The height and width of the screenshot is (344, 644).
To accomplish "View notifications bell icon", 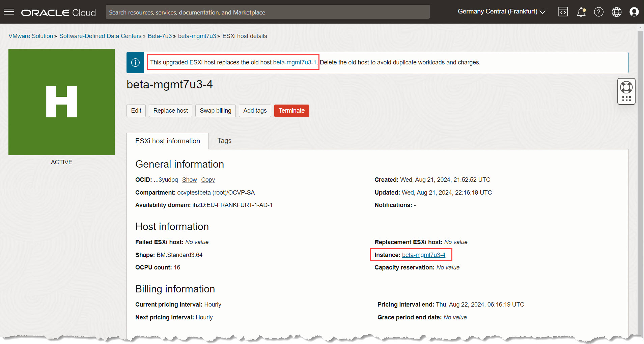I will tap(581, 12).
